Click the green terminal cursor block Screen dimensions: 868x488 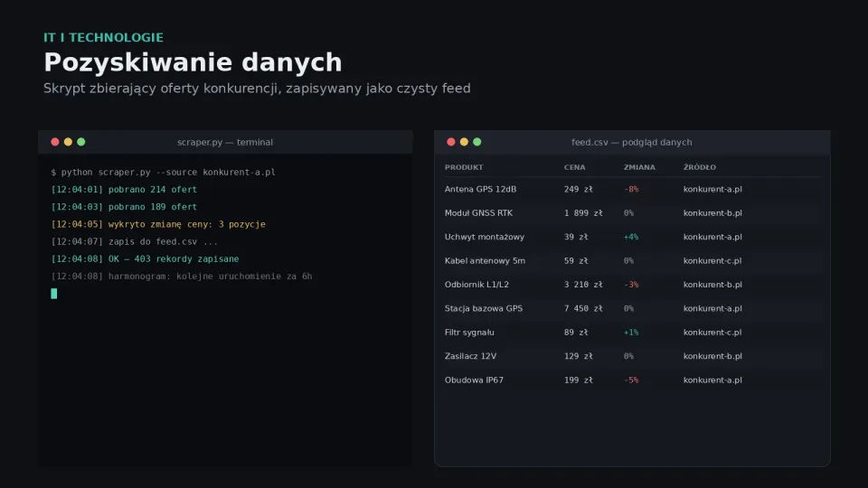(53, 294)
